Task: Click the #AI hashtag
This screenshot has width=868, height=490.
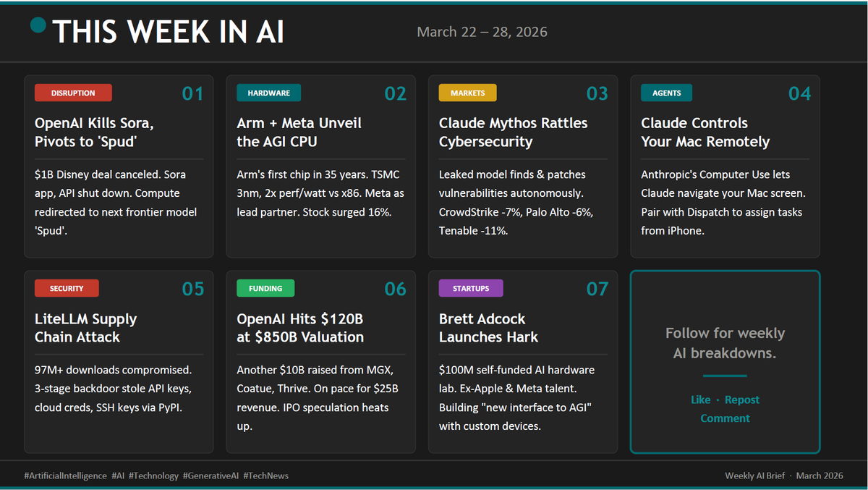Action: click(x=119, y=476)
